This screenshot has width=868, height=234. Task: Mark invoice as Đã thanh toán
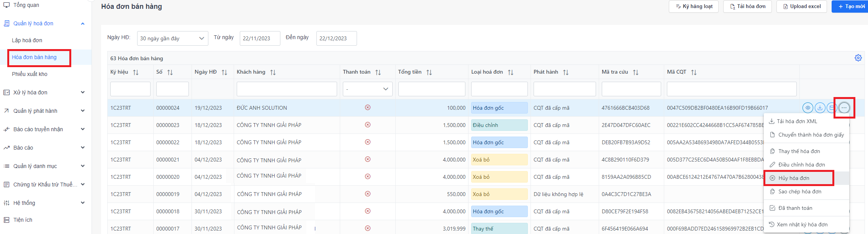coord(806,208)
